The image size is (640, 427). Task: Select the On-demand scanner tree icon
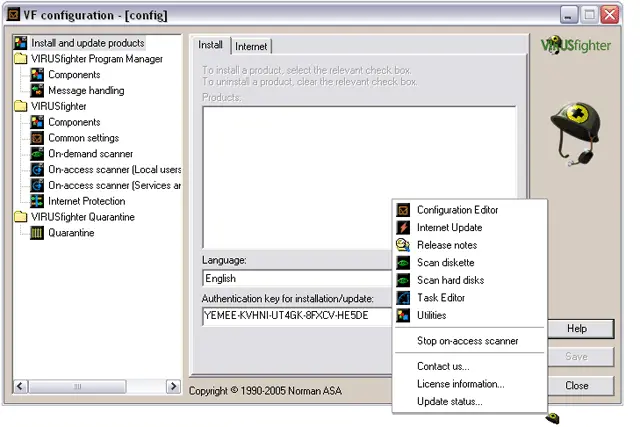pos(38,154)
